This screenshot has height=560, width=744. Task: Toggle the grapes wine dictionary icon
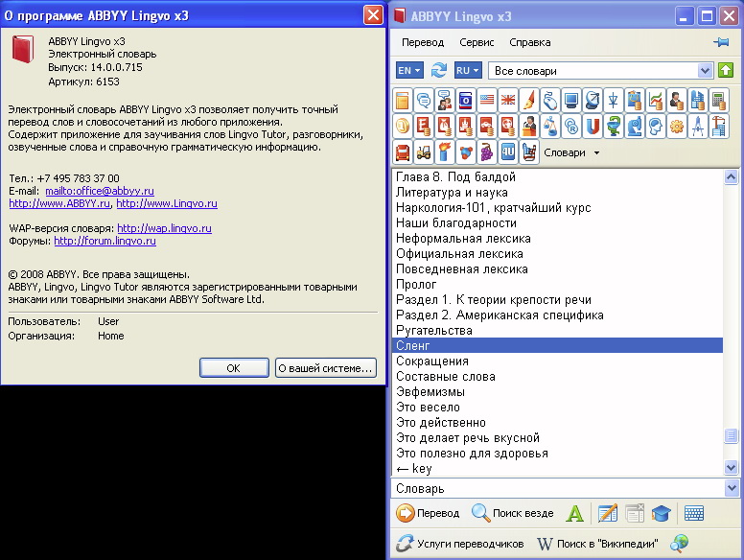pos(487,152)
